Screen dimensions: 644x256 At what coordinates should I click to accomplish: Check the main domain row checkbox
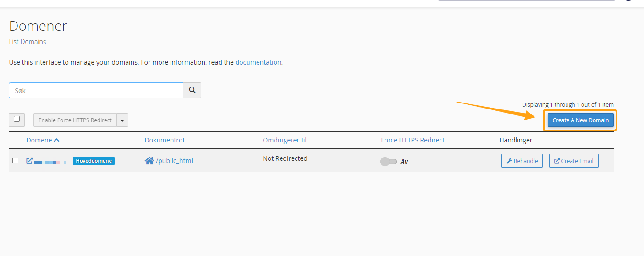click(x=15, y=161)
